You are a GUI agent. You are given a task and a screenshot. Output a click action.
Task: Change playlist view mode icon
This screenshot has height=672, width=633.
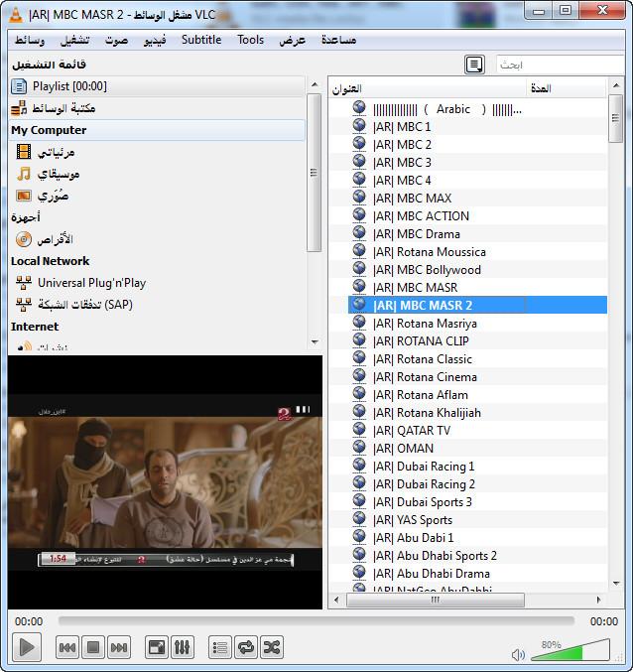tap(474, 65)
